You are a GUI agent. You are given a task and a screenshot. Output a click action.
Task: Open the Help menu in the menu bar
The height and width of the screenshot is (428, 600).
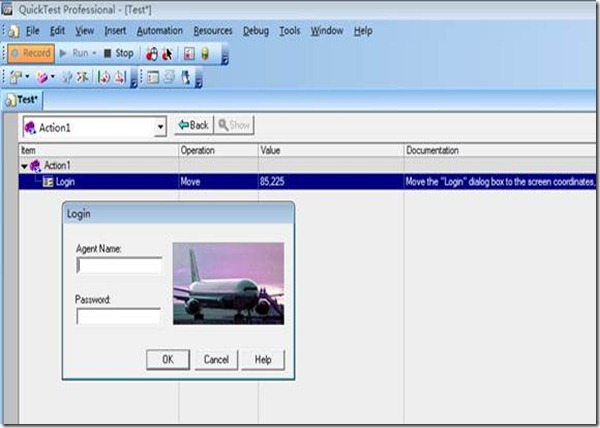(x=363, y=31)
